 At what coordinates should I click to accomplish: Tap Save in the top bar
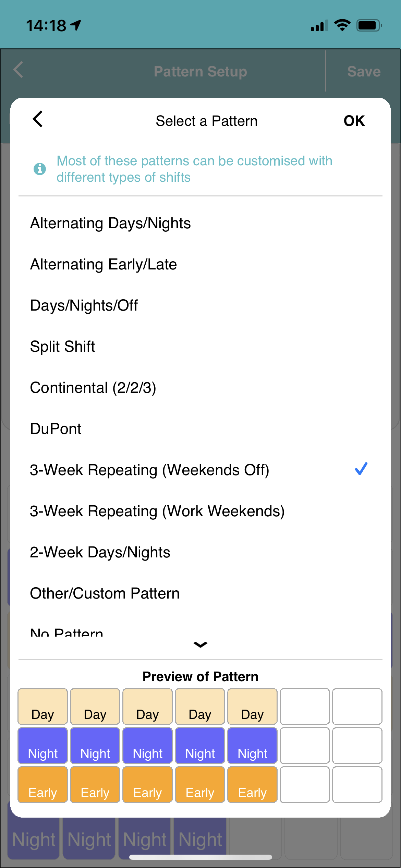[x=364, y=71]
